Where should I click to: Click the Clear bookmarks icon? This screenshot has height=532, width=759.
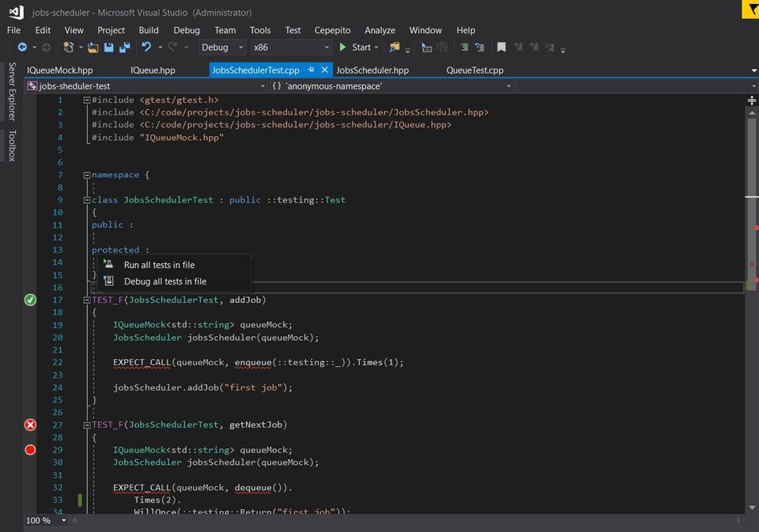pyautogui.click(x=550, y=47)
